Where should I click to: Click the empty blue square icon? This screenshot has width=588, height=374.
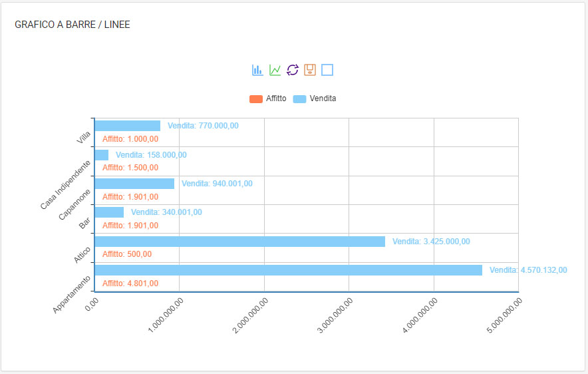click(327, 70)
